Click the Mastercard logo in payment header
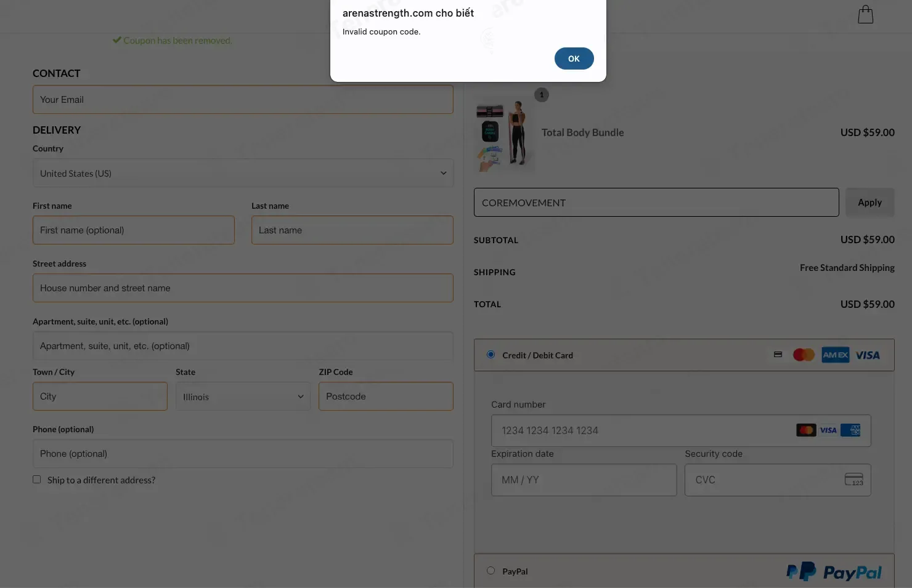Viewport: 912px width, 588px height. 804,355
